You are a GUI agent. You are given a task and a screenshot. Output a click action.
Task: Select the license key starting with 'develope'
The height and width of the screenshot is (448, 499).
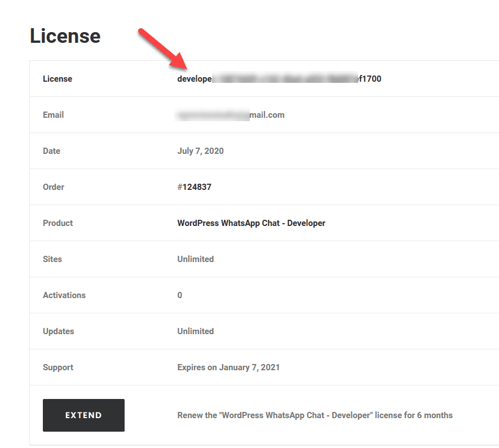coord(279,78)
